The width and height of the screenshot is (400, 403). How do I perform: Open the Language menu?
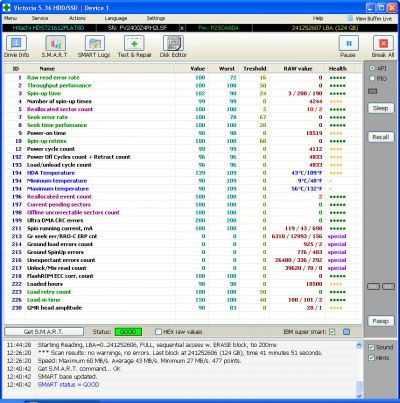click(116, 18)
